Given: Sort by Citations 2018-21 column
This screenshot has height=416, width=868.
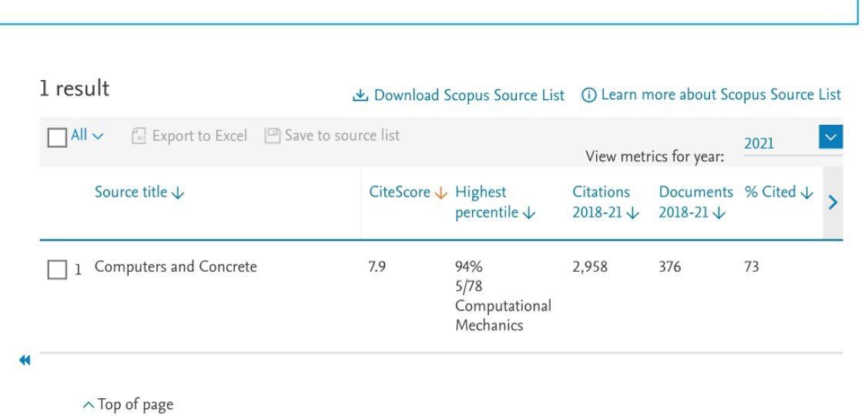Looking at the screenshot, I should (605, 203).
